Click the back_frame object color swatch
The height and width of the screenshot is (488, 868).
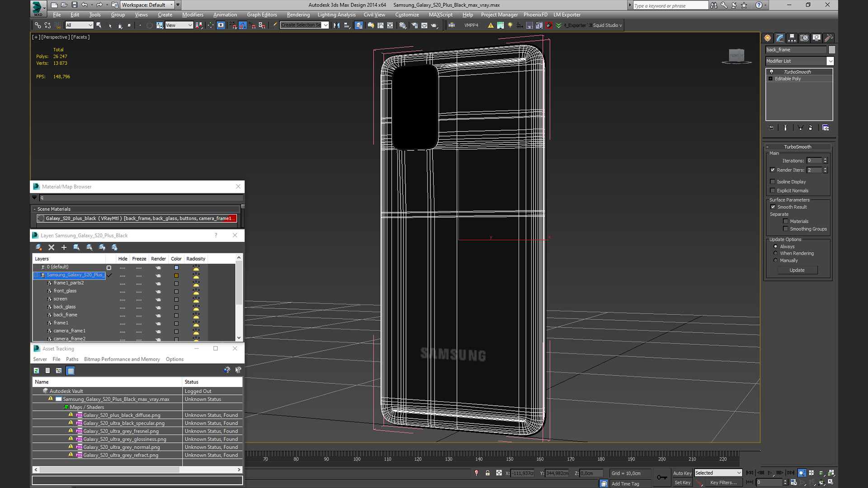pos(832,50)
